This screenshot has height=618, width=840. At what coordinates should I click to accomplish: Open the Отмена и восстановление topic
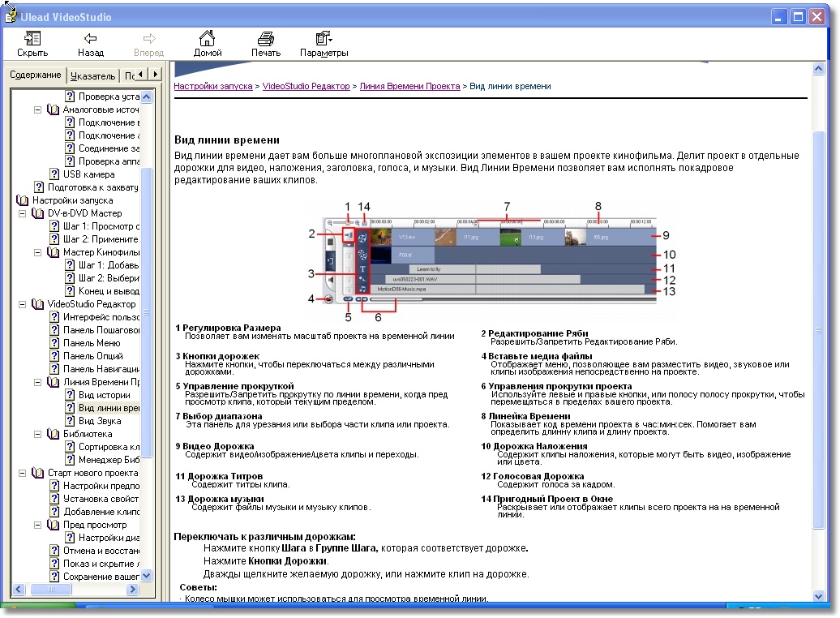coord(101,551)
